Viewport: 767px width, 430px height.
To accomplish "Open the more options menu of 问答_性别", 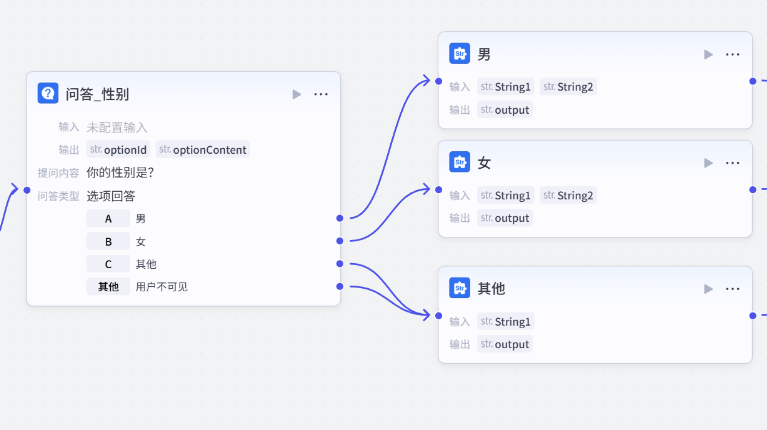I will [321, 94].
